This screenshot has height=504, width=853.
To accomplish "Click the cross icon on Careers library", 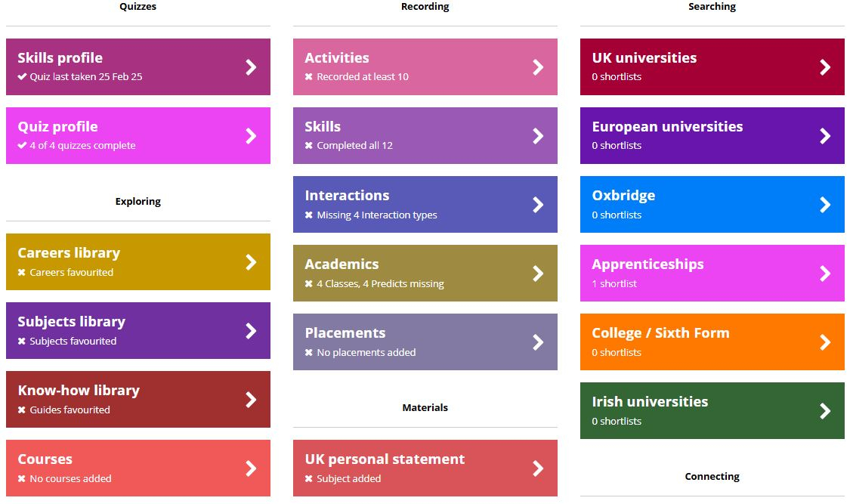I will (22, 273).
